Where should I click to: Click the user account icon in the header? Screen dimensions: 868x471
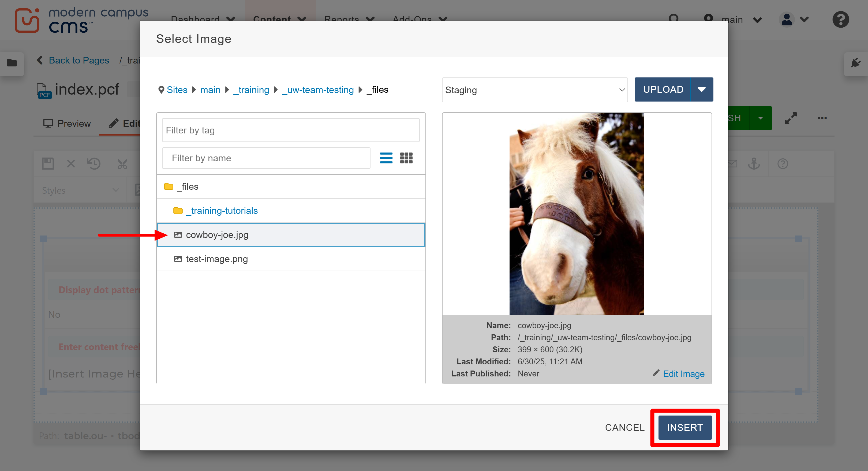click(x=787, y=20)
